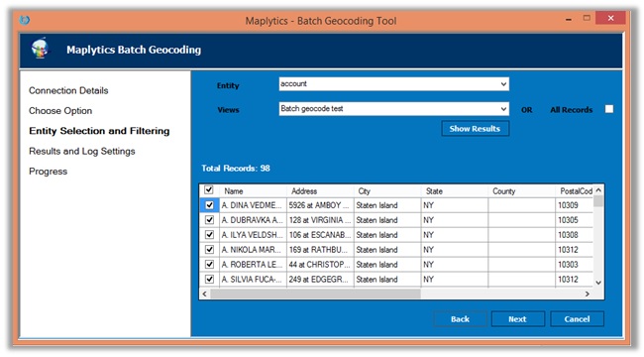Open the Entity dropdown showing account
The image size is (644, 357).
(394, 84)
